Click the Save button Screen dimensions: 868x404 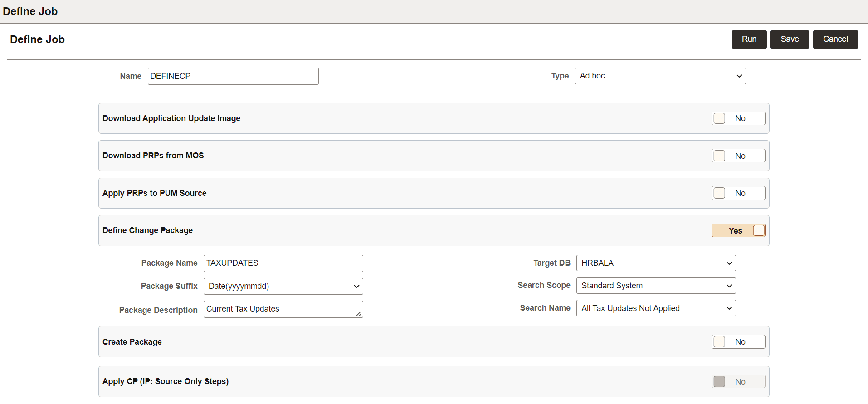pos(790,39)
